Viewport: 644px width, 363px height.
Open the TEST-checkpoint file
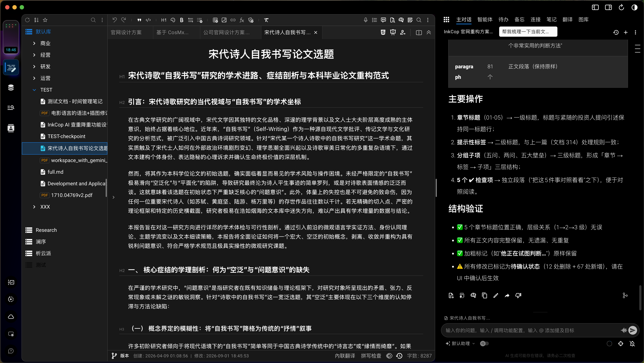[66, 136]
